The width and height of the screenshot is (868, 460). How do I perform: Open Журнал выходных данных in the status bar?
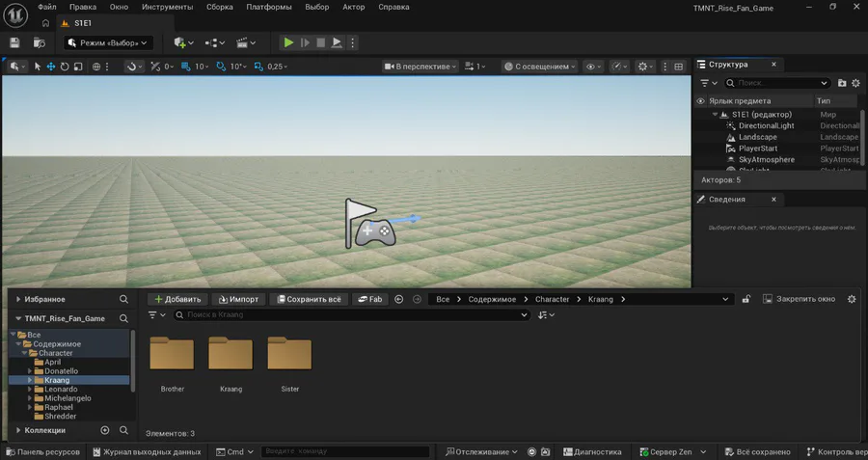coord(147,451)
